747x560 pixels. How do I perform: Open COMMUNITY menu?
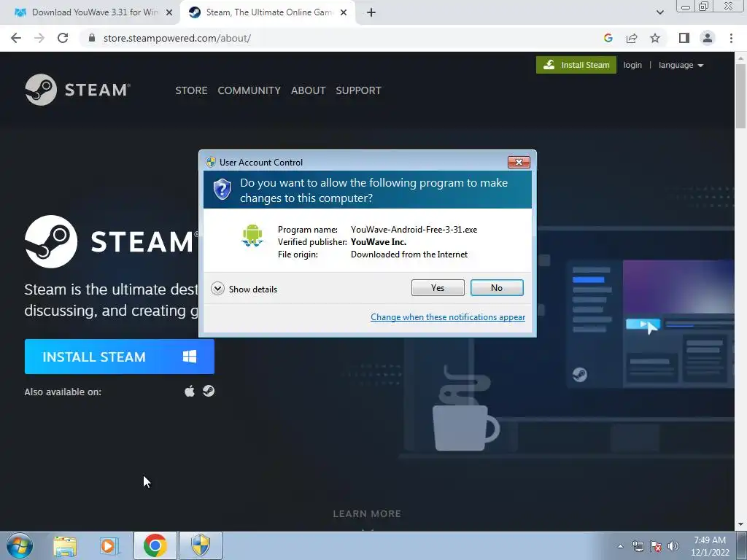click(249, 90)
